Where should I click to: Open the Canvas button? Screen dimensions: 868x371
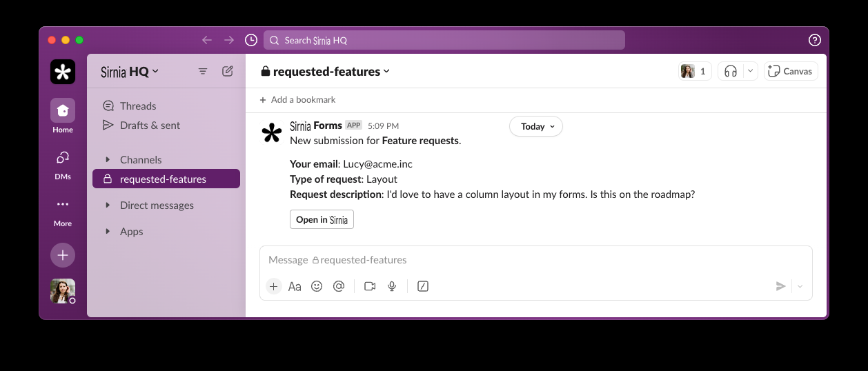(x=791, y=71)
